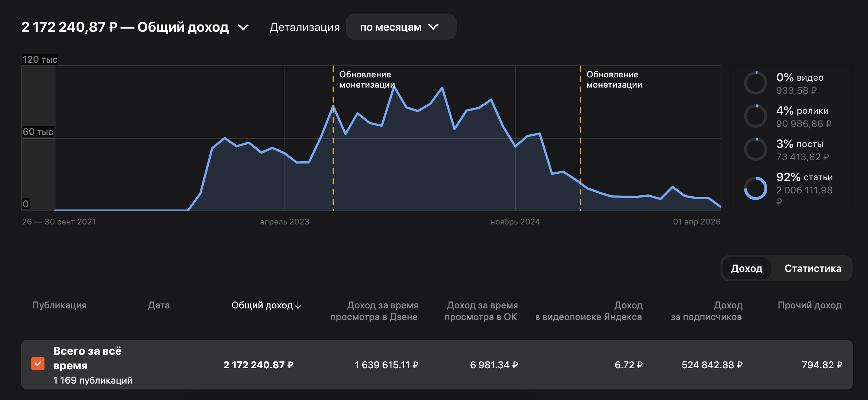Toggle the Всего за всё время checkbox
868x400 pixels.
tap(38, 364)
